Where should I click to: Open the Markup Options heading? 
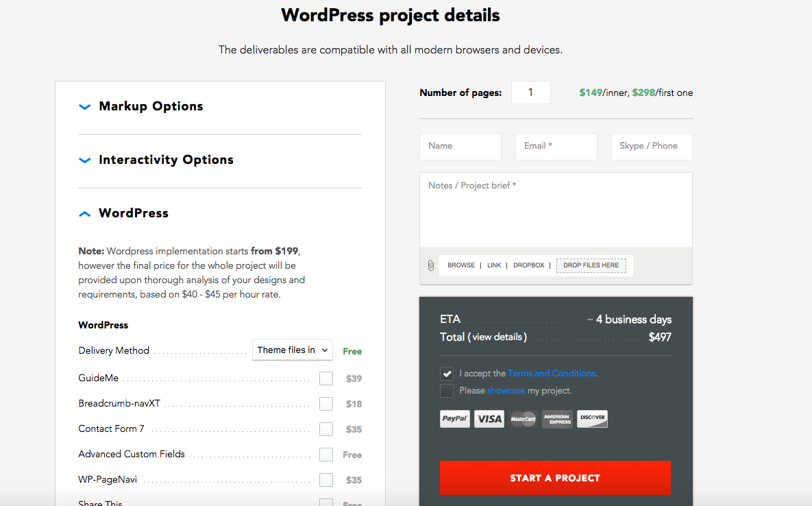151,106
